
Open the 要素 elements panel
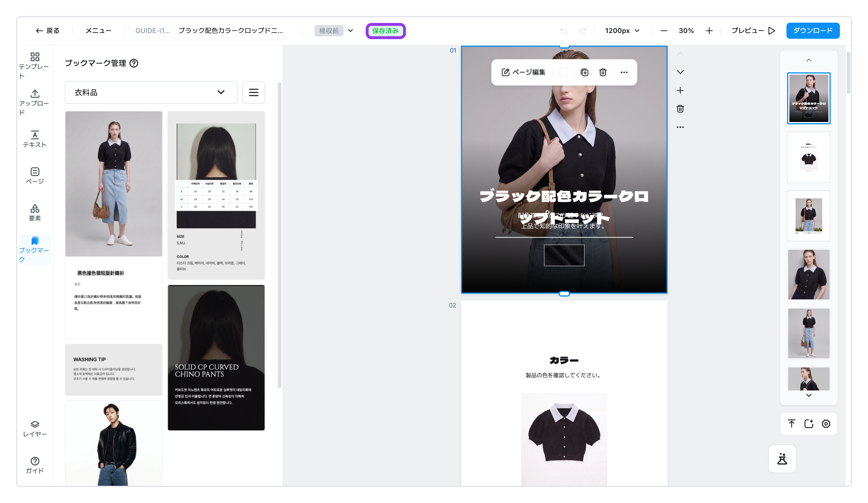tap(35, 212)
